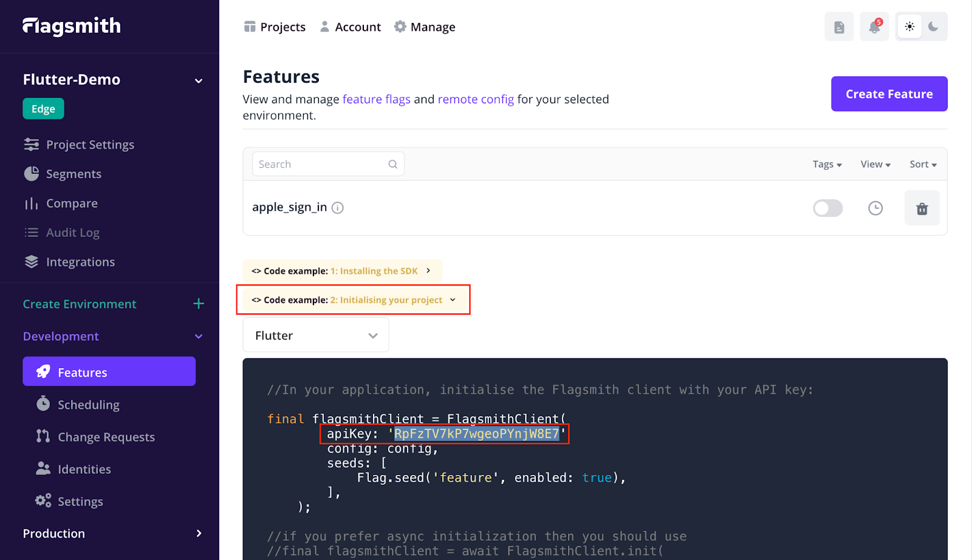Collapse code example Initialising your project
The image size is (972, 560).
pos(354,300)
